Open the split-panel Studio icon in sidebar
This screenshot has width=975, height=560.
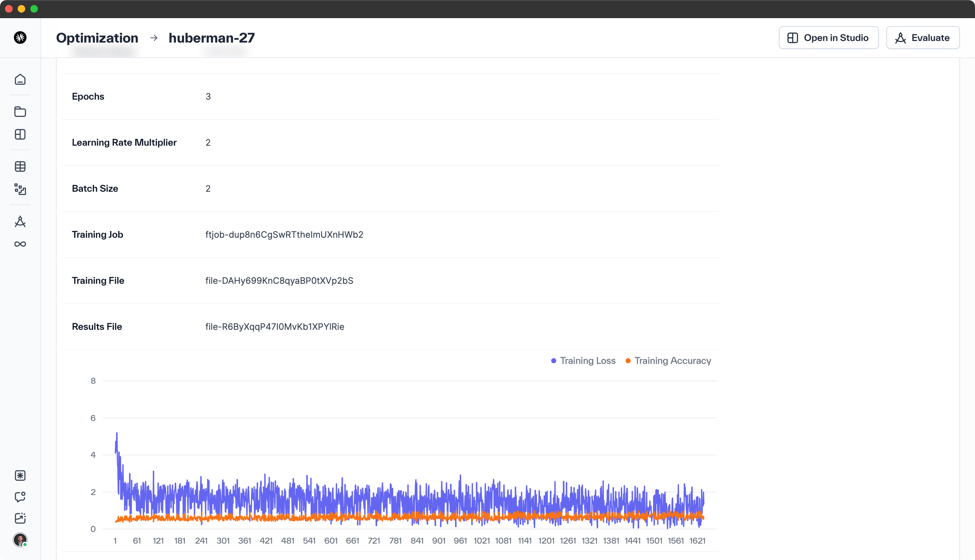coord(20,134)
